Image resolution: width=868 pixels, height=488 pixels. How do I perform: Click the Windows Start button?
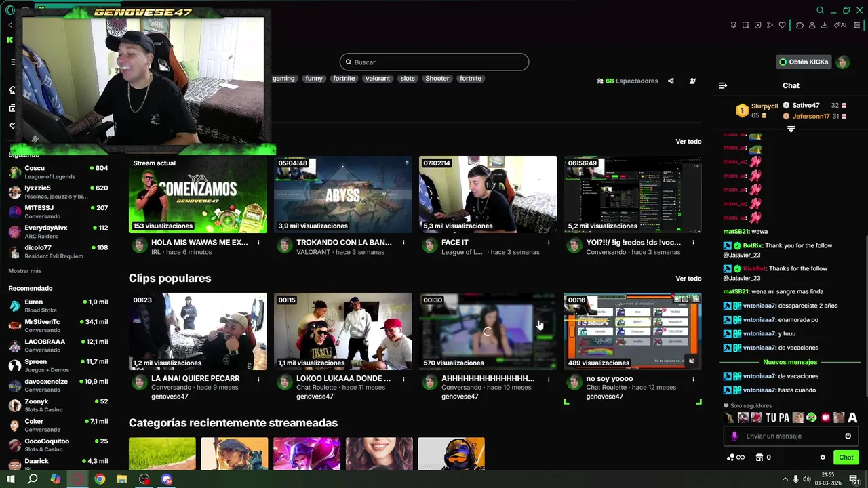pos(10,479)
